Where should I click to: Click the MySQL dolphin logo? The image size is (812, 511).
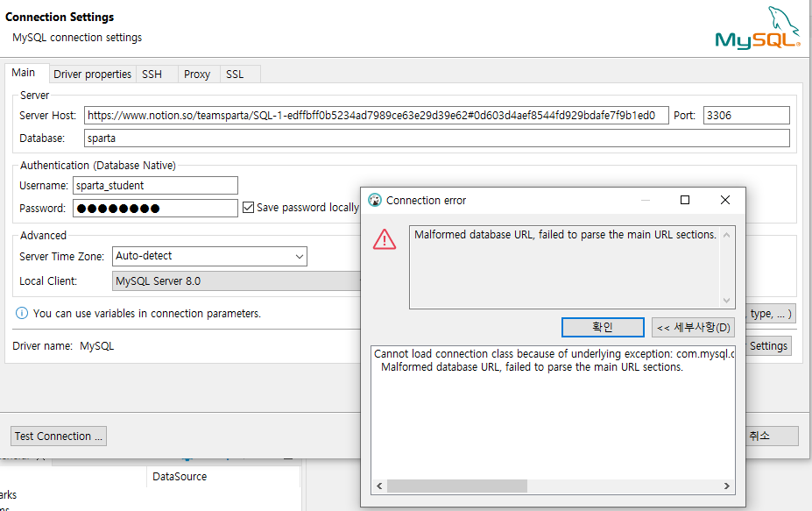[x=759, y=28]
